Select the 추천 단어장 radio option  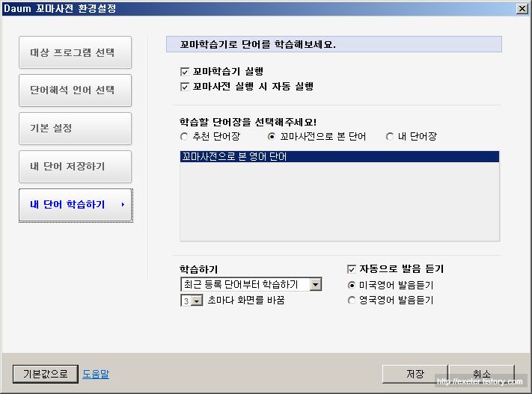pos(184,137)
